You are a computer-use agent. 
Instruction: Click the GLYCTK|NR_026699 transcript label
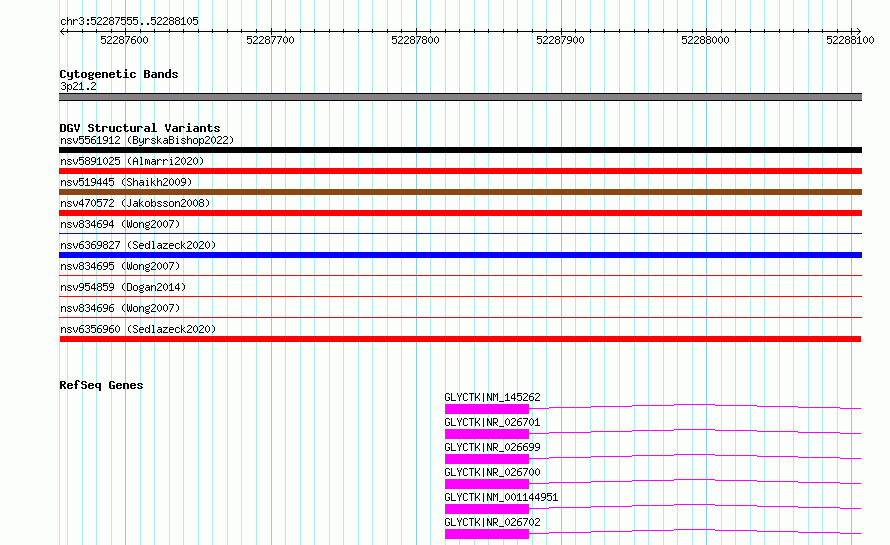pos(492,447)
